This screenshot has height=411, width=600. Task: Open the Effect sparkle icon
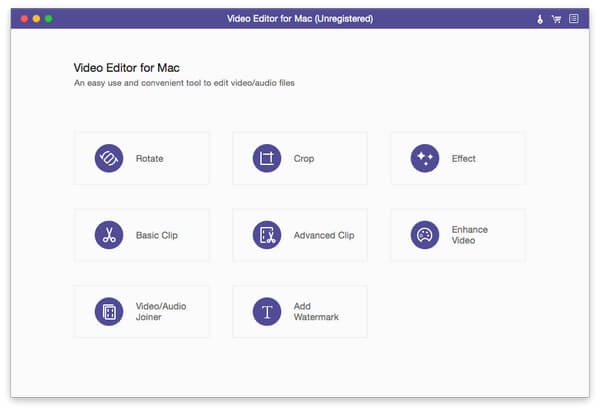point(425,158)
